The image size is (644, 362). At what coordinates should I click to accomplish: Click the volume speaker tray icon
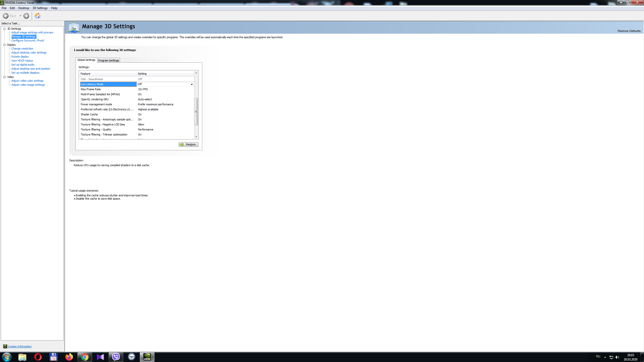(617, 357)
